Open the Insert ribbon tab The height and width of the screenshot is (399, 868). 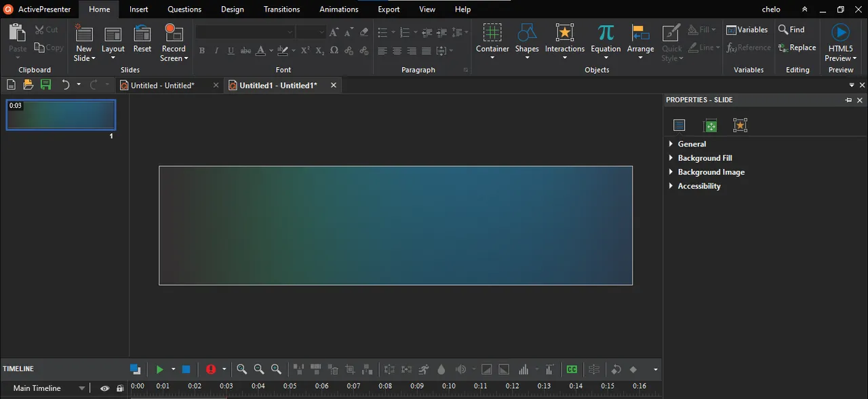pos(139,9)
